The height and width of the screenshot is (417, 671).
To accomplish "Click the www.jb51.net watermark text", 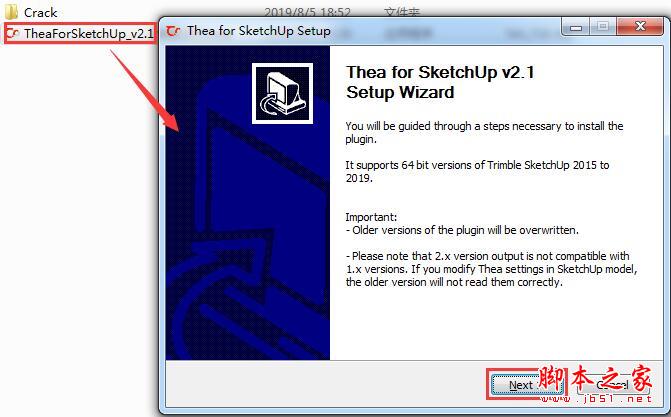I will pos(596,399).
